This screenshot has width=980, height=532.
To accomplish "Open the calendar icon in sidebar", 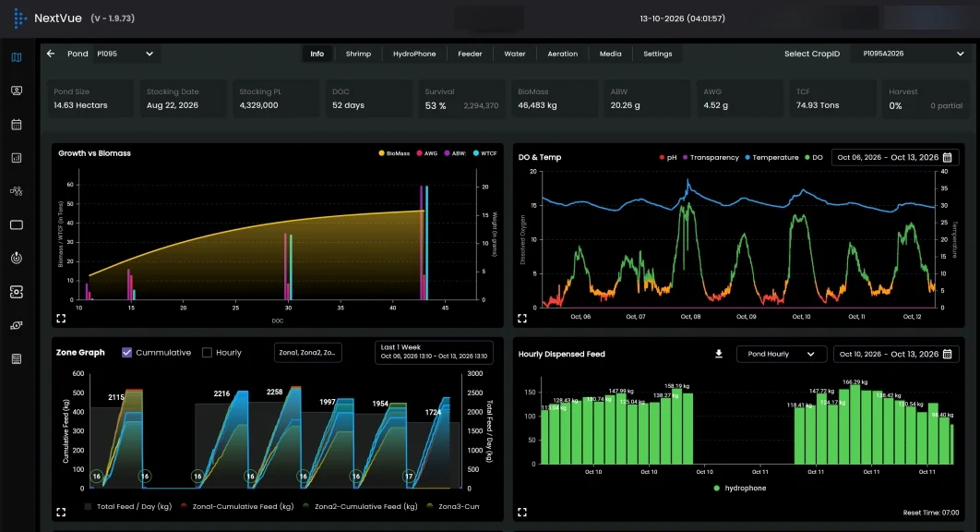I will [17, 125].
